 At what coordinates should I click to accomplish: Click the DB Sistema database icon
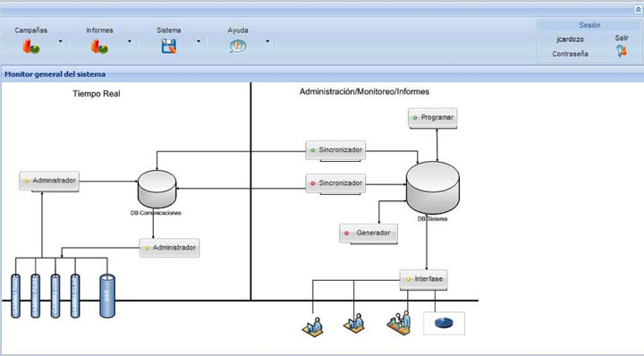[433, 188]
